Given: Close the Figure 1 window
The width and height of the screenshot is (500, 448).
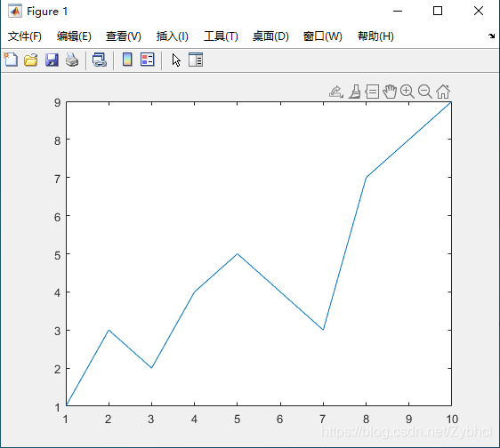Looking at the screenshot, I should click(x=479, y=12).
